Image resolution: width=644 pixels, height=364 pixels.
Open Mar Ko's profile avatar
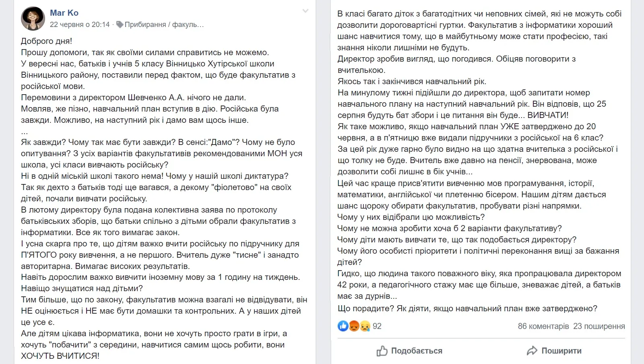tap(33, 19)
